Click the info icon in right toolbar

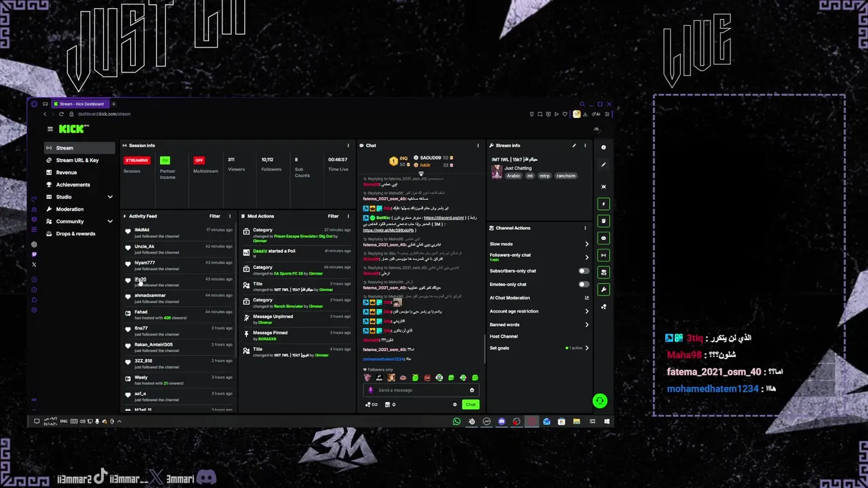tap(604, 147)
